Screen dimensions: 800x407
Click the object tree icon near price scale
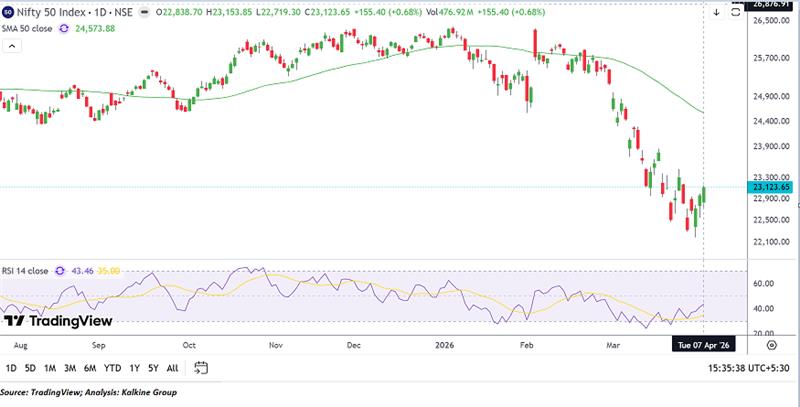pos(737,12)
